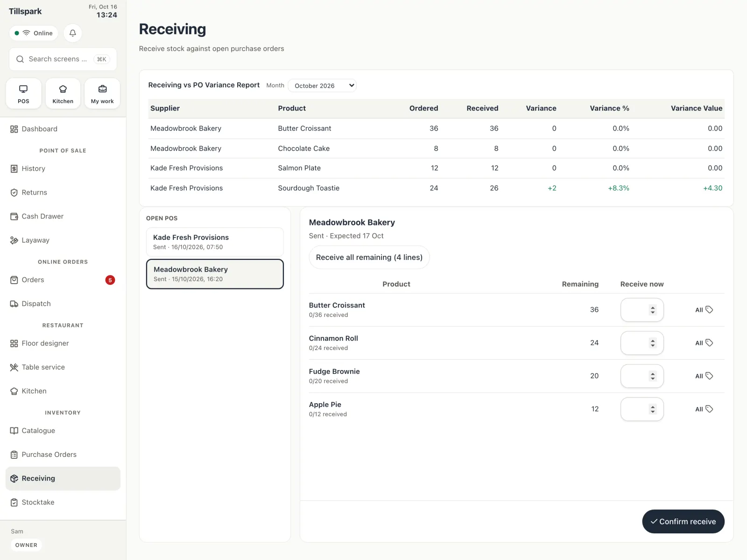Open online Orders with 5 badge

63,280
